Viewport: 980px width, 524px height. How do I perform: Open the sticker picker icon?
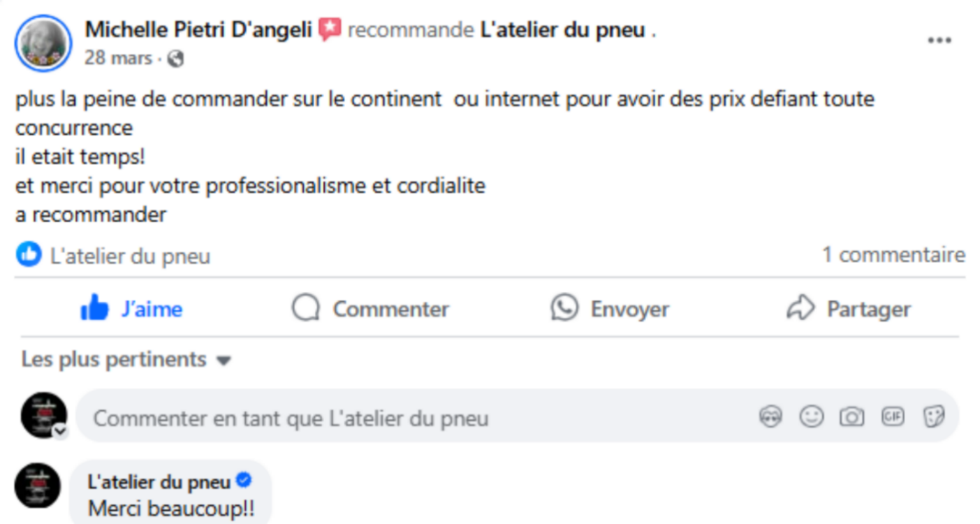coord(934,417)
